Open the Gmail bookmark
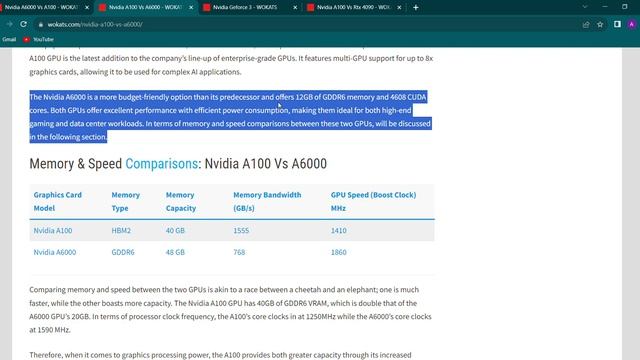 point(9,40)
